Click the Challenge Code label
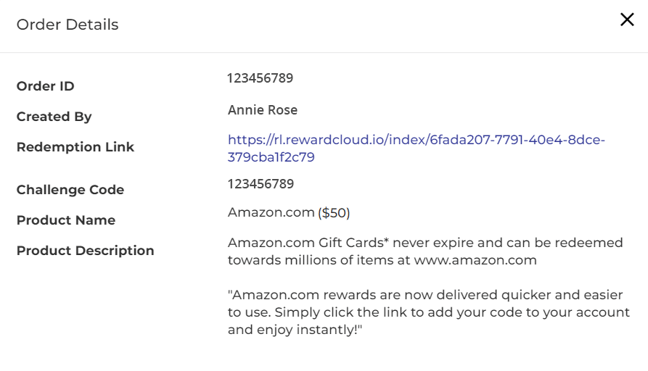 coord(70,190)
